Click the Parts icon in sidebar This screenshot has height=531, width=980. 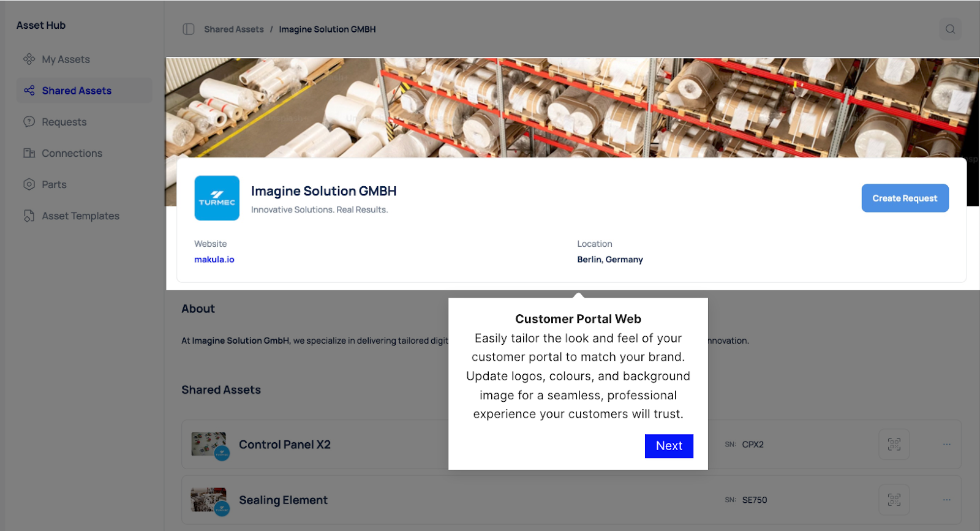tap(29, 184)
